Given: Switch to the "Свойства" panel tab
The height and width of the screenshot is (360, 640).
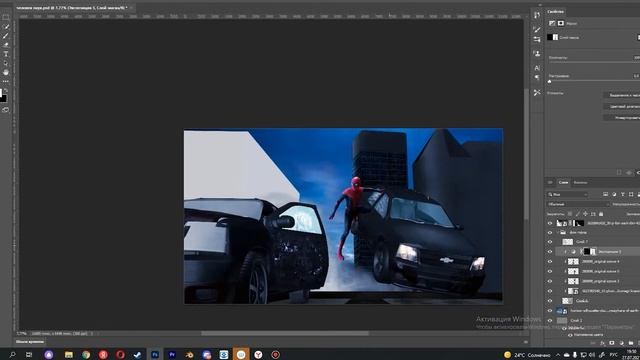Looking at the screenshot, I should tap(556, 11).
